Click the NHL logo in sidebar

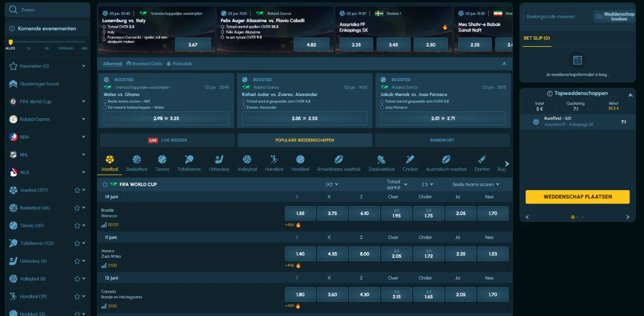coord(13,155)
